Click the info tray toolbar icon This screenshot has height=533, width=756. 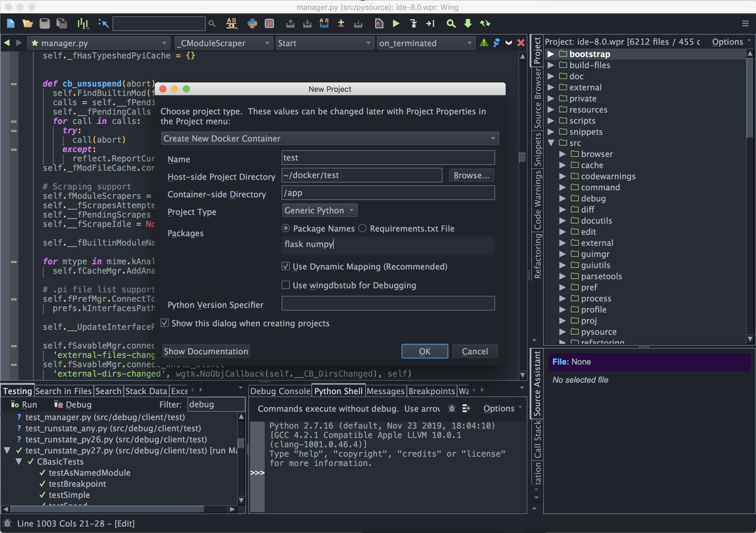[358, 23]
